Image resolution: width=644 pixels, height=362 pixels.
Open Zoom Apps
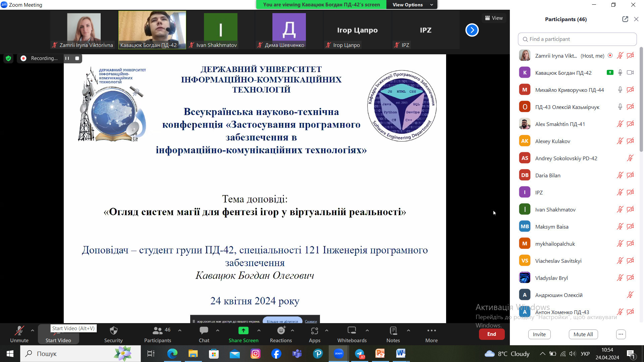pos(314,334)
